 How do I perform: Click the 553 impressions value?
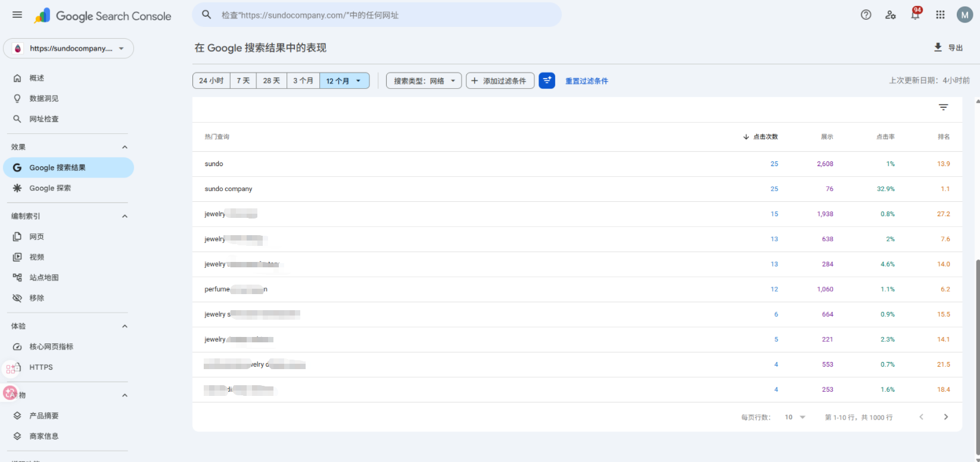coord(827,364)
